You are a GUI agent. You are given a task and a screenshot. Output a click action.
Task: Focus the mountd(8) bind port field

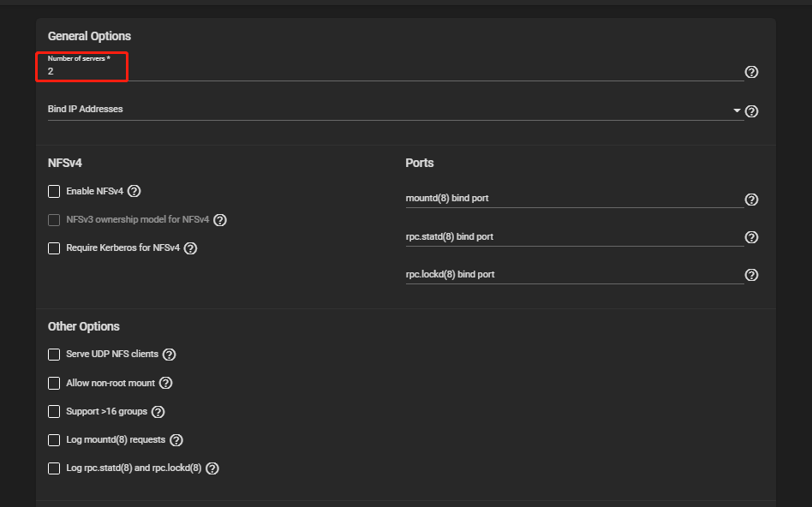574,199
